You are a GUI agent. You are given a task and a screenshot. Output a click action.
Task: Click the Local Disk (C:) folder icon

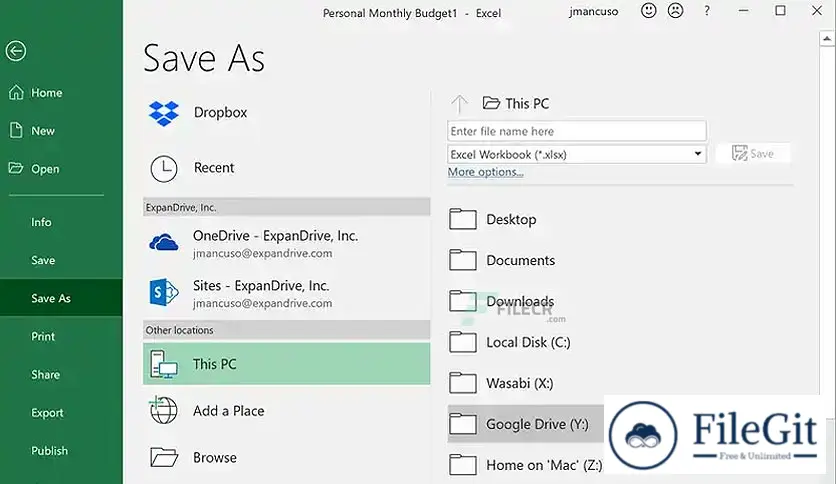(463, 342)
